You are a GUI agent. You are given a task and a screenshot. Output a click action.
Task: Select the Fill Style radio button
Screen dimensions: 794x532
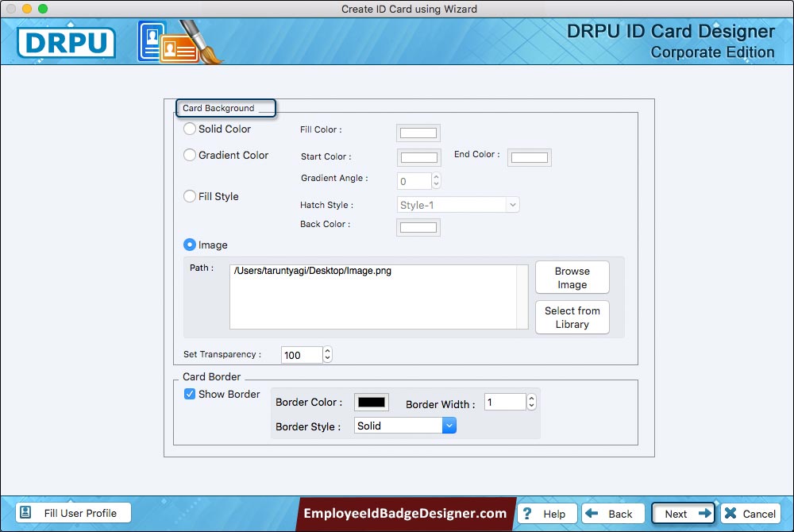coord(190,196)
